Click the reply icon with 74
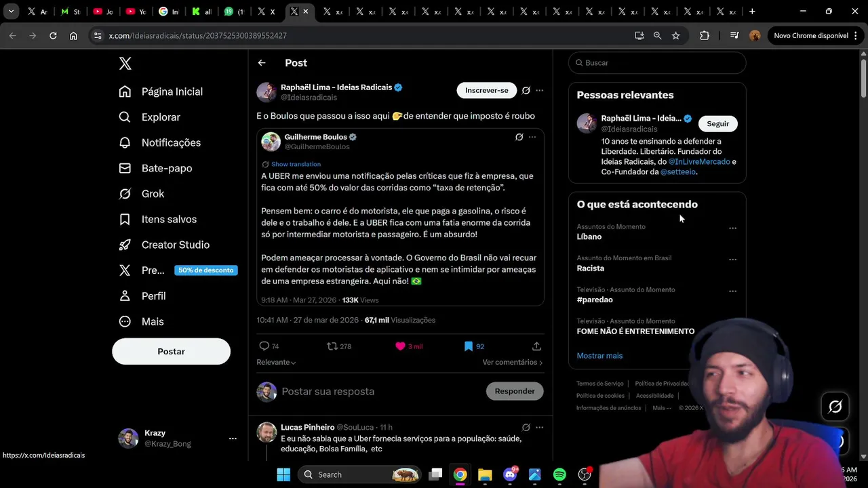Screen dimensions: 868x488 click(269, 346)
